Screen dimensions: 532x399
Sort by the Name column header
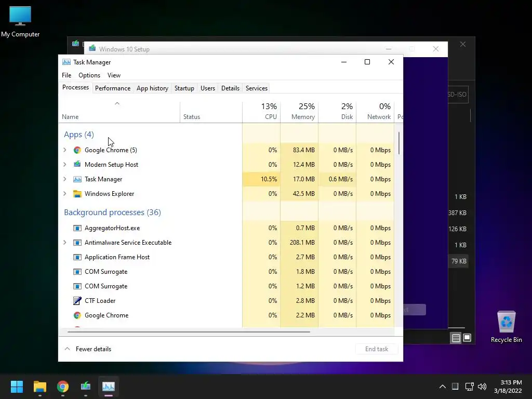(x=119, y=112)
